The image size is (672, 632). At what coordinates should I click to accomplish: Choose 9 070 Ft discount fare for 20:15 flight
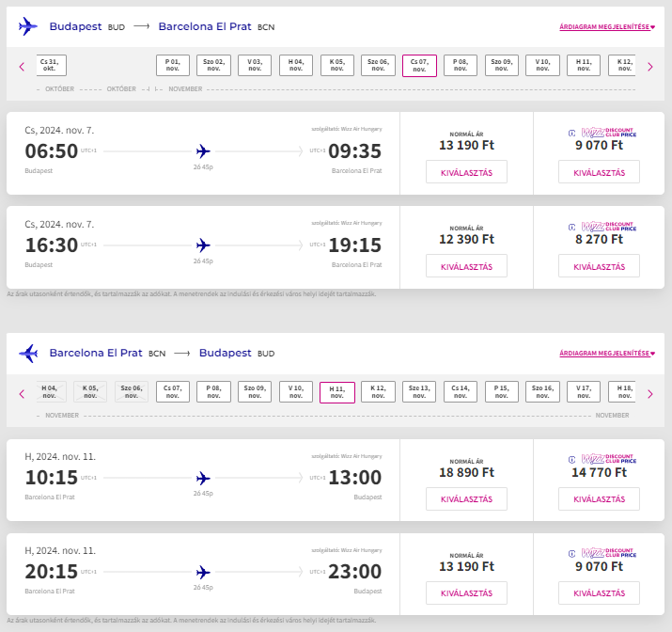click(x=599, y=593)
